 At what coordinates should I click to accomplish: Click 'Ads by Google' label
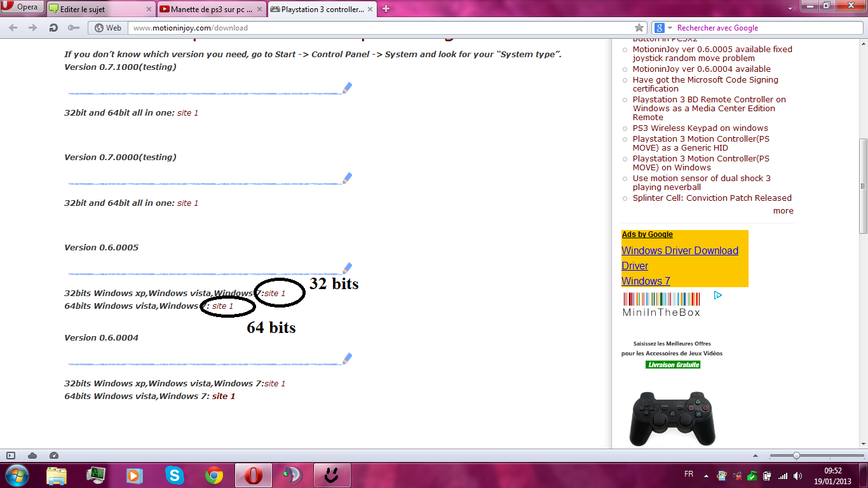(648, 234)
